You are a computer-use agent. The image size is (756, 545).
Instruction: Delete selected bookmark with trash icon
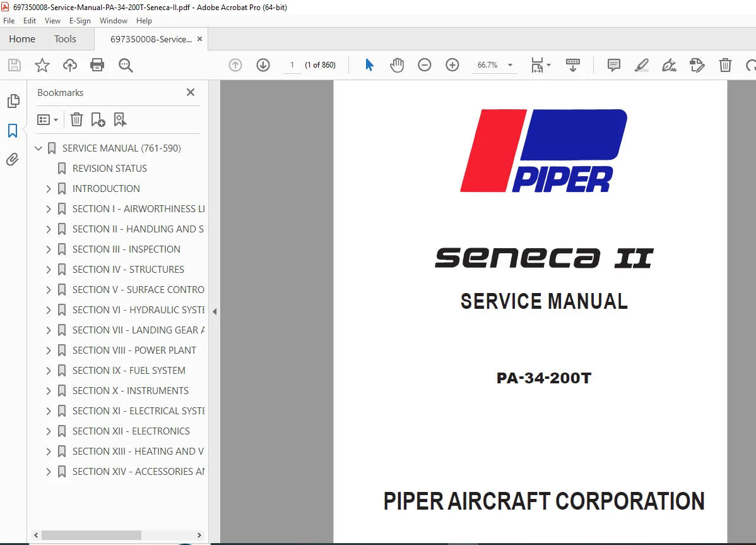click(x=76, y=119)
